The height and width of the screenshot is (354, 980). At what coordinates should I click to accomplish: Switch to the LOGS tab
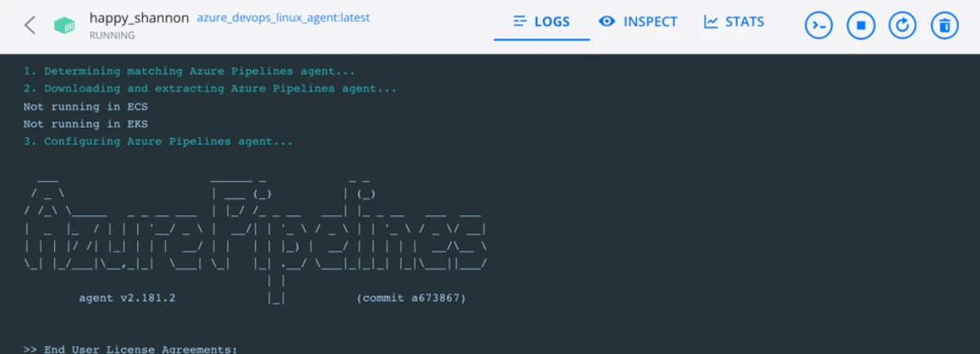tap(541, 22)
